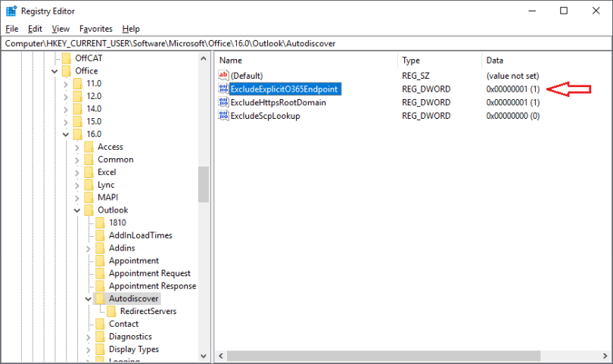Collapse the Outlook tree node
Image resolution: width=613 pixels, height=364 pixels.
tap(76, 210)
